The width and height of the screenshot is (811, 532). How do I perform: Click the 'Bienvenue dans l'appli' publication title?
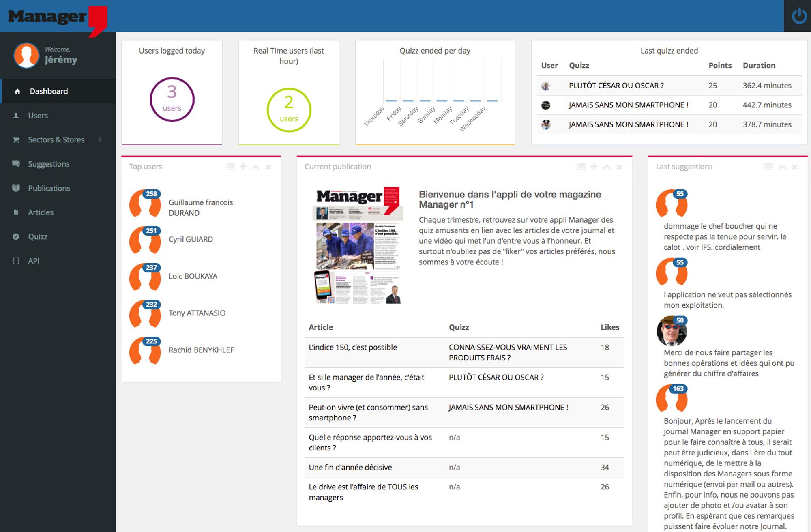510,199
